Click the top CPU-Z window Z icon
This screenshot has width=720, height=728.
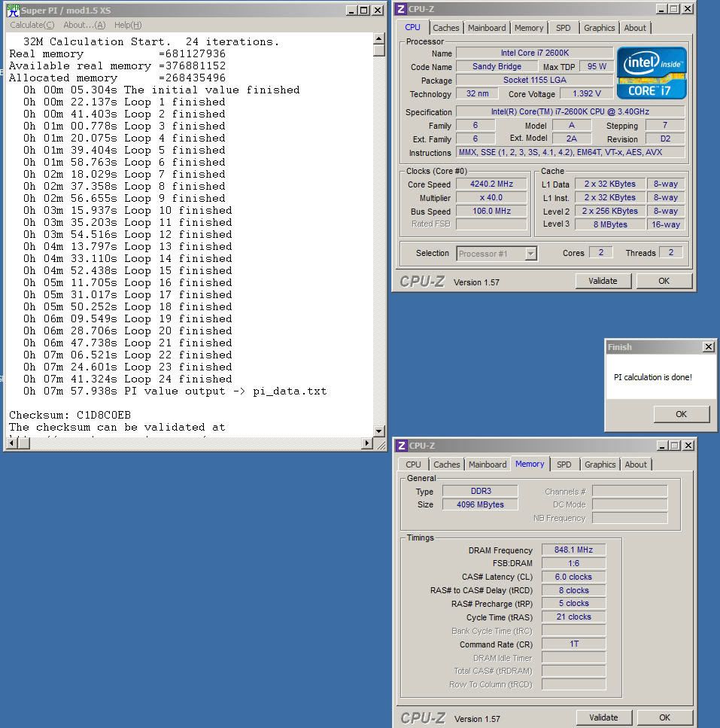(x=401, y=9)
